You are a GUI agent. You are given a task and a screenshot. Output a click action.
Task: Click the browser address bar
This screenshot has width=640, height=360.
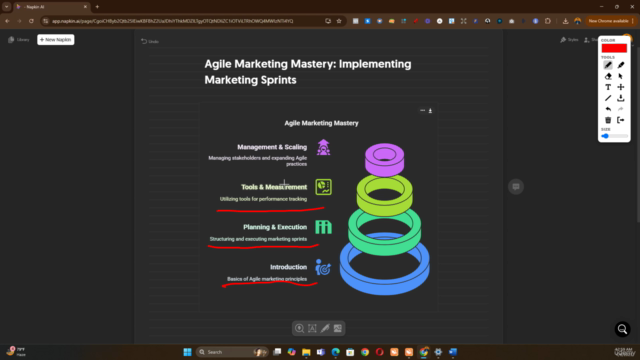pyautogui.click(x=185, y=21)
